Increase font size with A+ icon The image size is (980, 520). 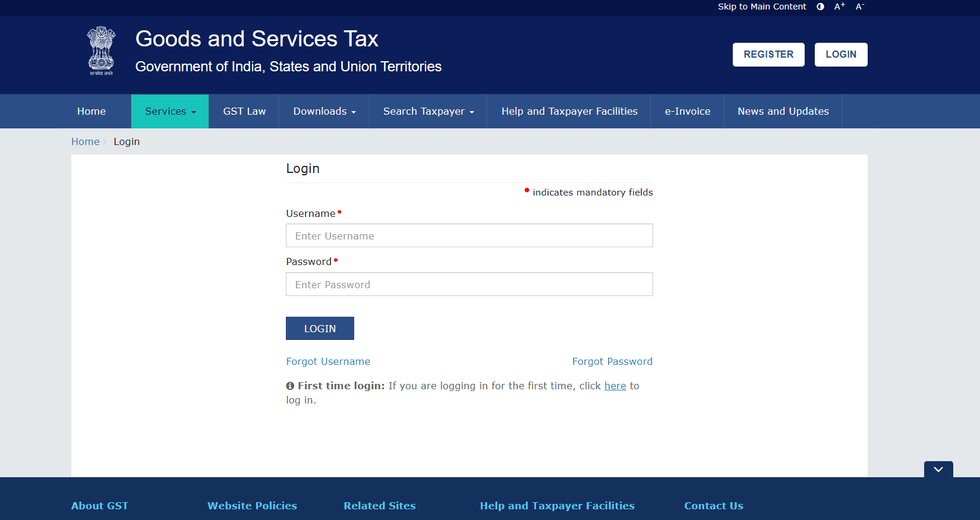tap(839, 7)
